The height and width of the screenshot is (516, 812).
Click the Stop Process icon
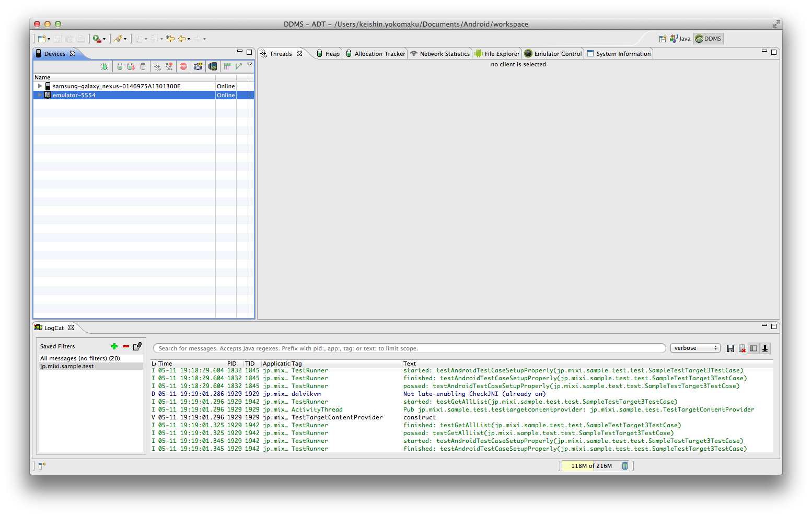(x=183, y=66)
